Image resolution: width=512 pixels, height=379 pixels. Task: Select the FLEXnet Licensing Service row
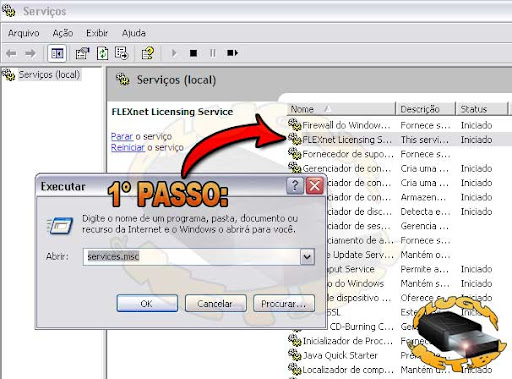click(399, 140)
